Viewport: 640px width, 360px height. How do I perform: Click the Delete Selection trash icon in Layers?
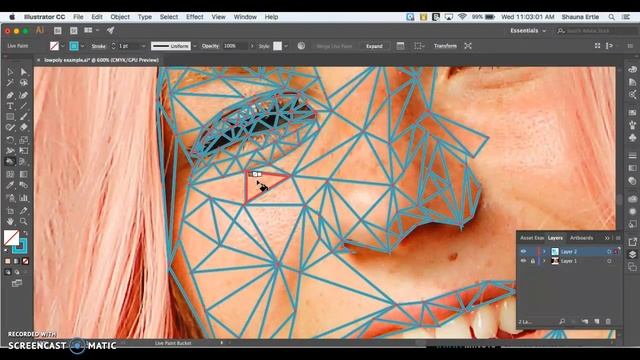(608, 322)
